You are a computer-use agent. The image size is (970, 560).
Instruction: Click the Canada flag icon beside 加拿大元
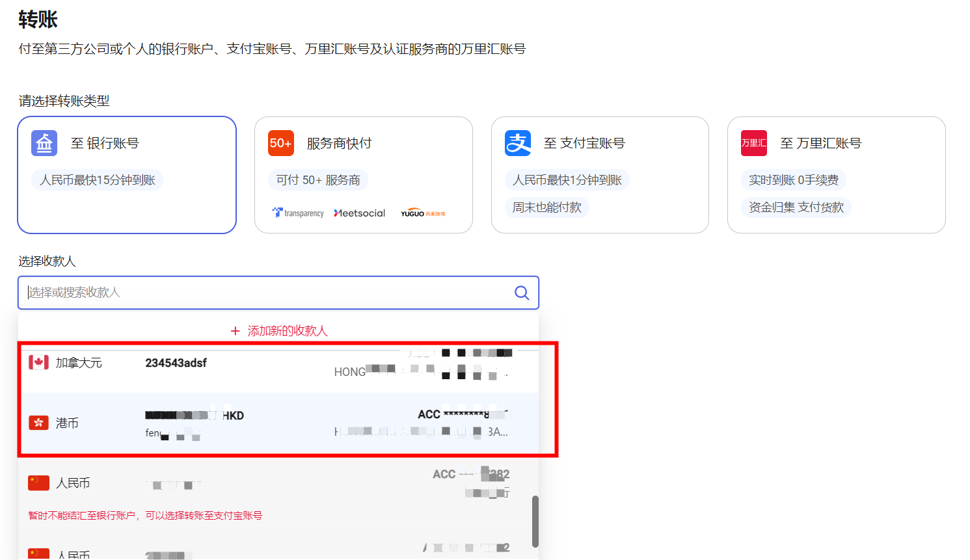coord(38,362)
